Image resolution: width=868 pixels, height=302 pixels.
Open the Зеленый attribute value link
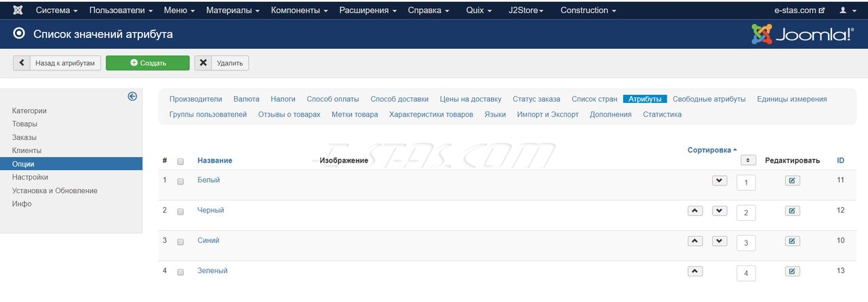click(213, 271)
